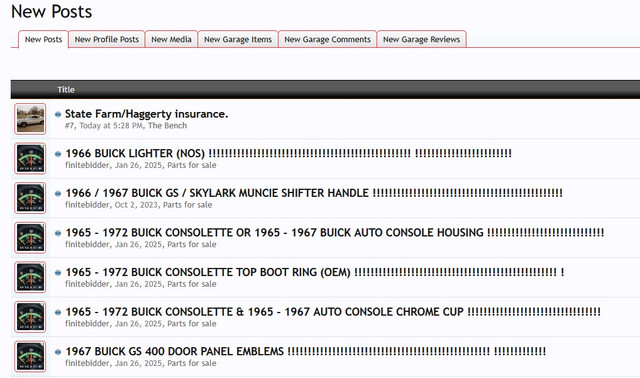Click unread dot icon for State Farm thread
Viewport: 640px width, 378px height.
tap(58, 114)
